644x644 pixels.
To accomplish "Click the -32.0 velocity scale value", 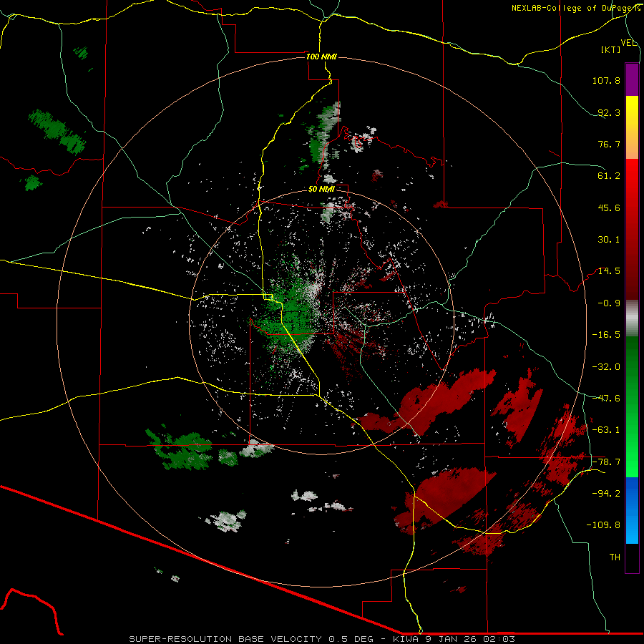I will [606, 367].
